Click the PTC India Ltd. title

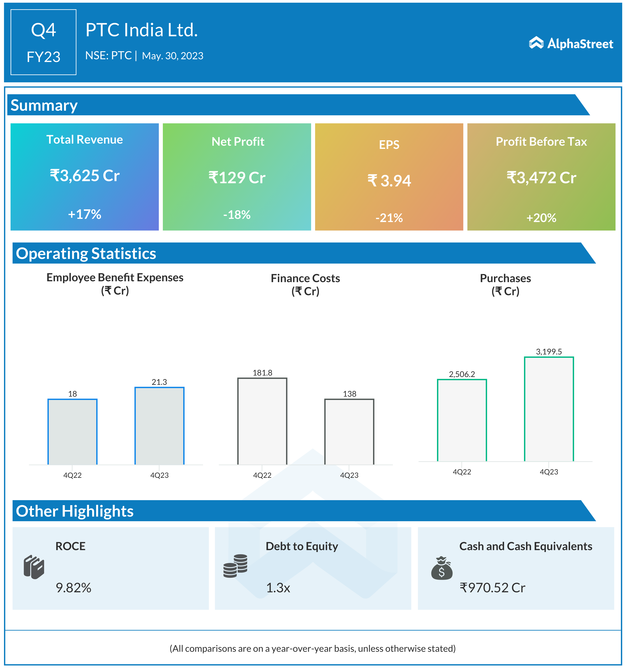141,30
